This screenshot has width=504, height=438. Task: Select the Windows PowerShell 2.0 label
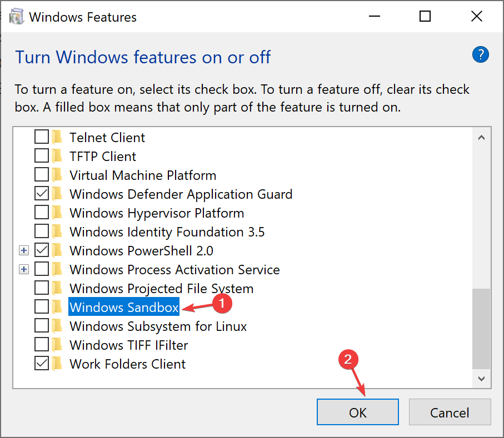pyautogui.click(x=142, y=251)
